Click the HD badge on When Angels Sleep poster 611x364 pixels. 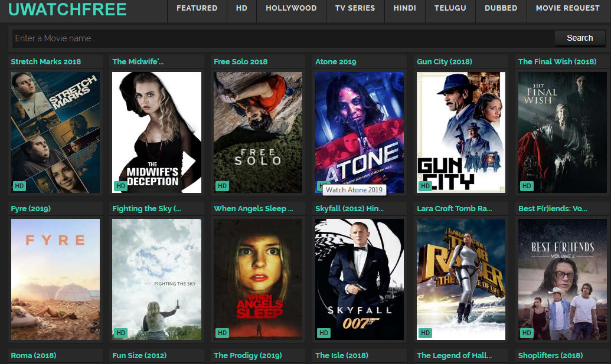coord(222,333)
